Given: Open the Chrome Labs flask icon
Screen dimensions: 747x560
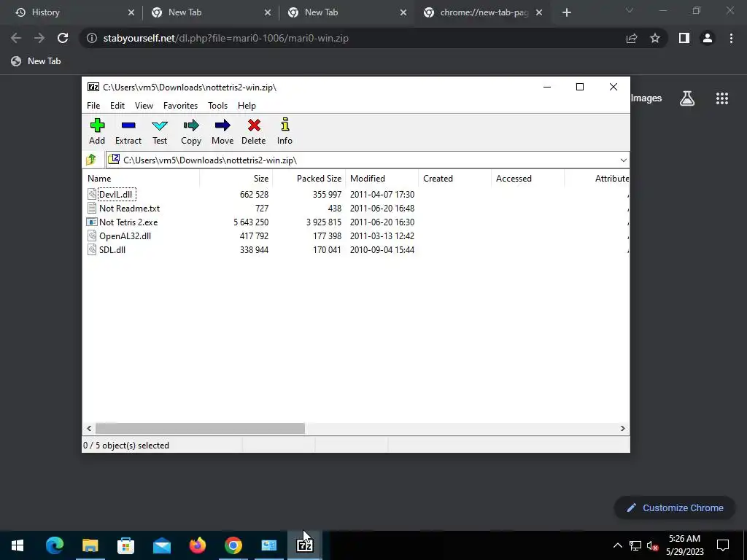Looking at the screenshot, I should [x=687, y=98].
